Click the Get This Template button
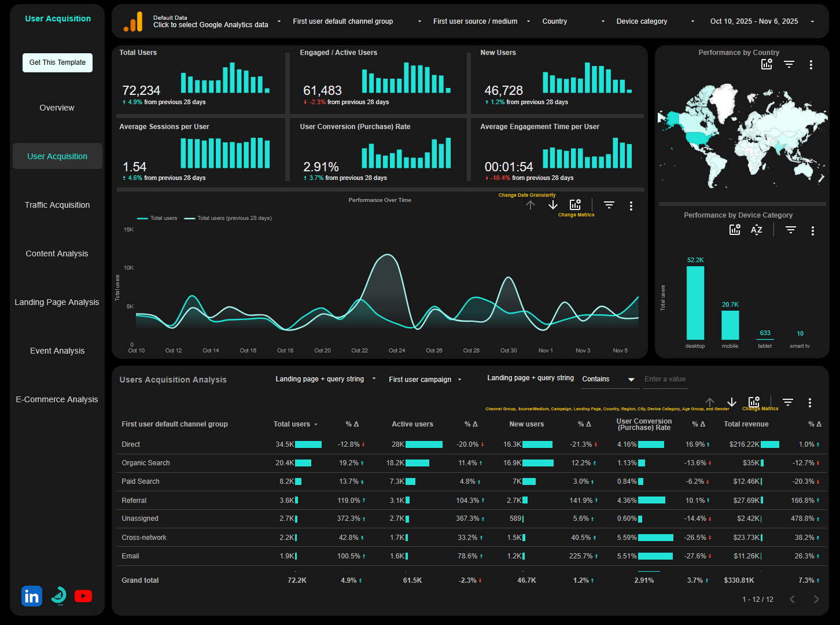The width and height of the screenshot is (840, 625). point(57,62)
